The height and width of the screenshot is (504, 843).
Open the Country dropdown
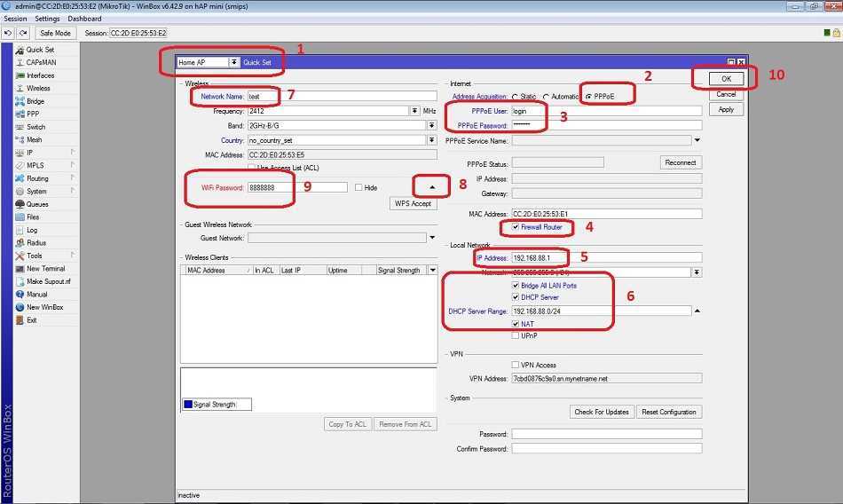tap(432, 140)
